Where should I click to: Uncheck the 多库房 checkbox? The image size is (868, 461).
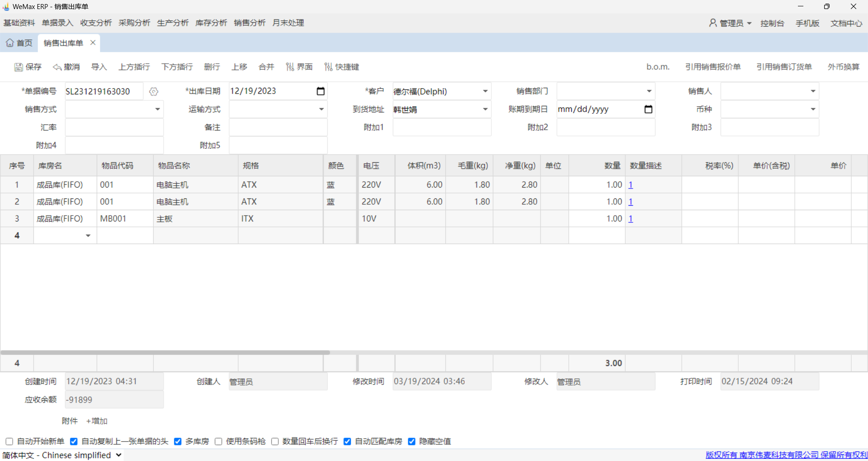pos(178,442)
